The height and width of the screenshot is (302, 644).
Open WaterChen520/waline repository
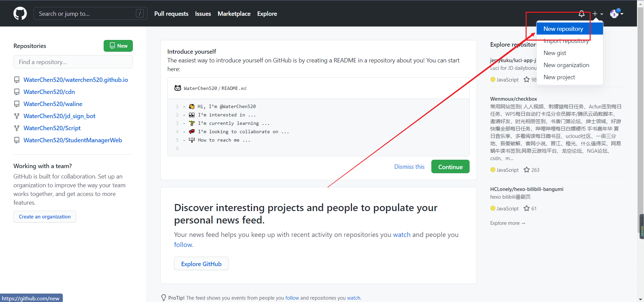coord(53,104)
